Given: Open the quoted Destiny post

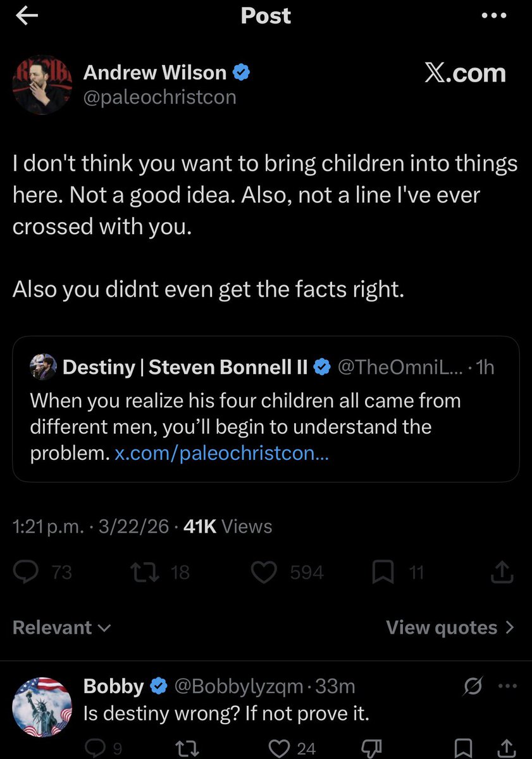Looking at the screenshot, I should click(266, 409).
